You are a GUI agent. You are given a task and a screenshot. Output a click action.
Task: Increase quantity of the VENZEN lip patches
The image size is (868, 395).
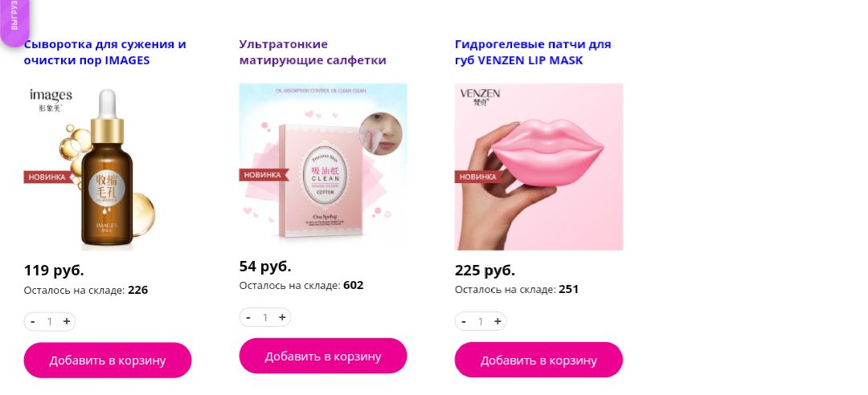(x=497, y=321)
